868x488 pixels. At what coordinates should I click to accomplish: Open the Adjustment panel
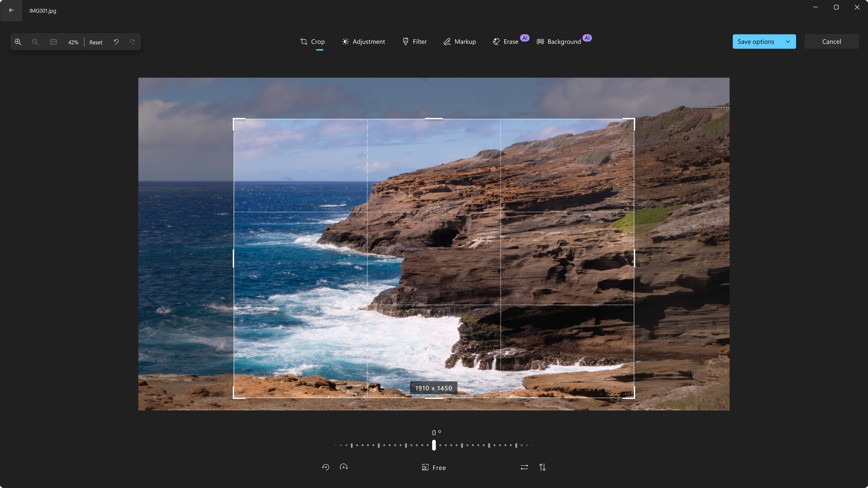(363, 41)
